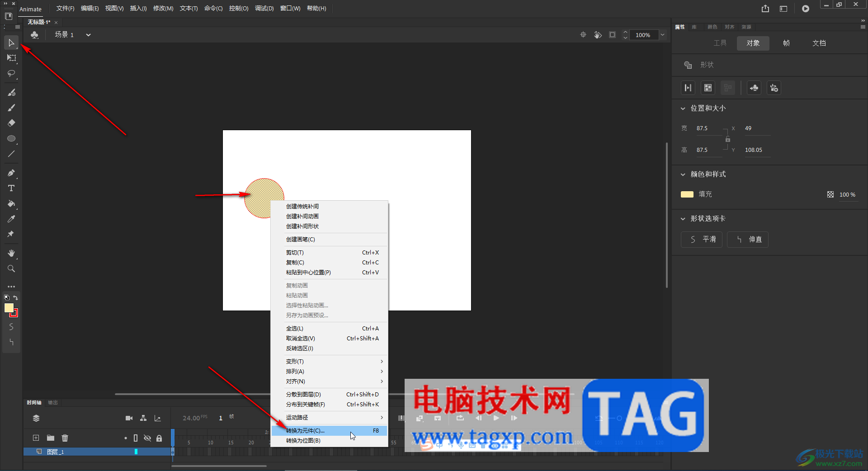Toggle show all layers as outlines
Screen dimensions: 868x471
coord(136,438)
